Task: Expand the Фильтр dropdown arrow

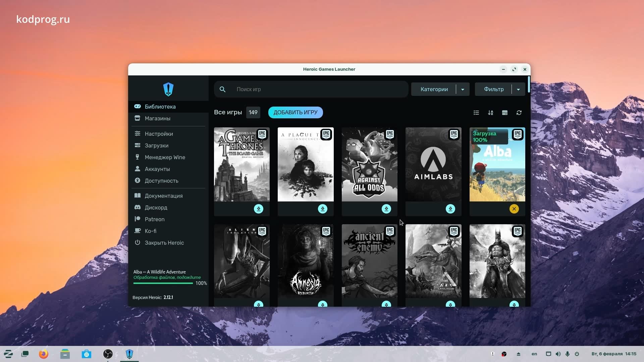Action: pos(518,89)
